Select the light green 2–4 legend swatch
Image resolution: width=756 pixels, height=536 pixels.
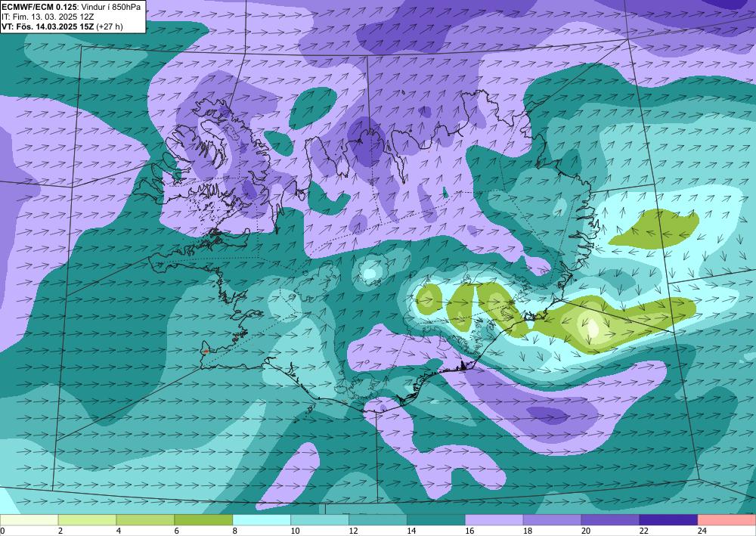coord(87,520)
